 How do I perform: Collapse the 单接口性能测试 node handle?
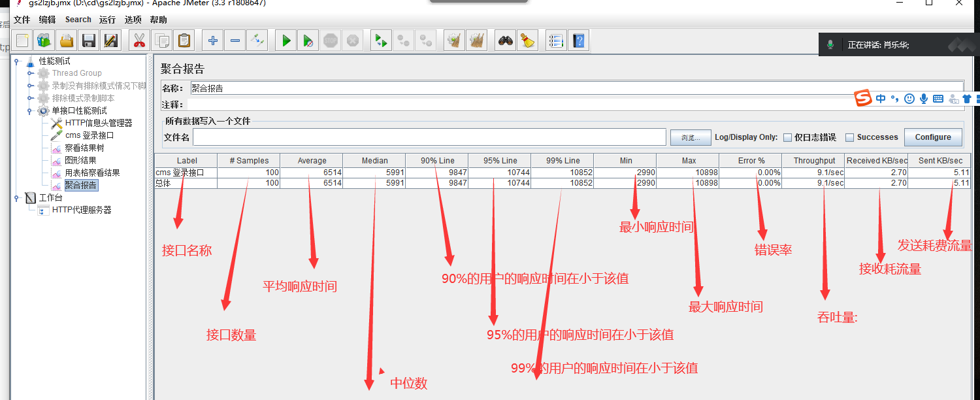[x=29, y=110]
